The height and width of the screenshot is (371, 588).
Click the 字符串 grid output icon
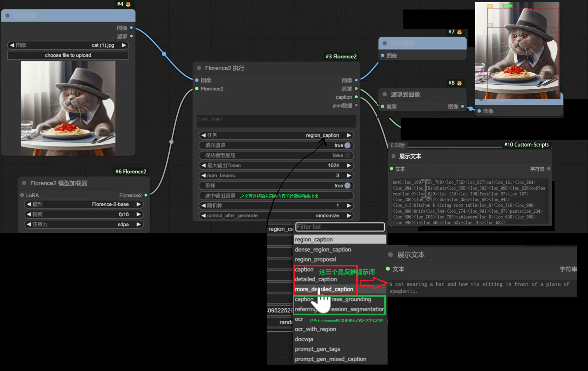pyautogui.click(x=548, y=169)
